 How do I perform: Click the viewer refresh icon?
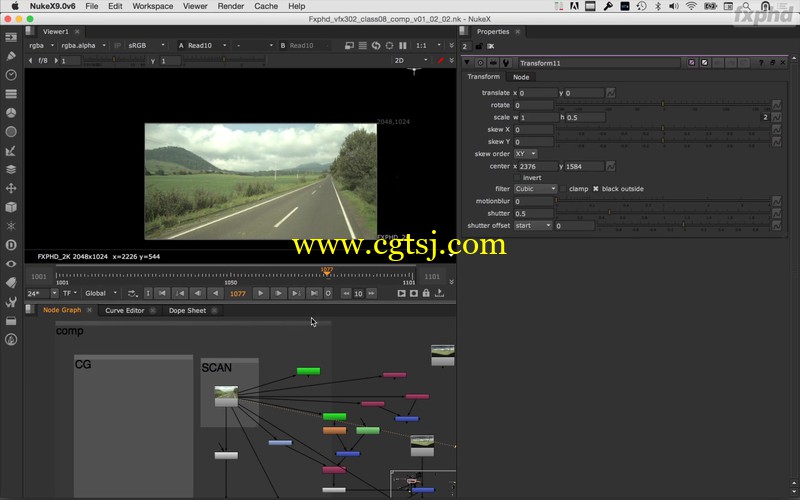[x=376, y=45]
